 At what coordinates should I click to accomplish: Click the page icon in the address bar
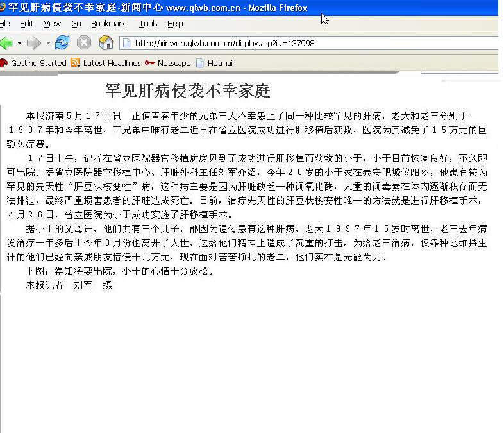(127, 44)
